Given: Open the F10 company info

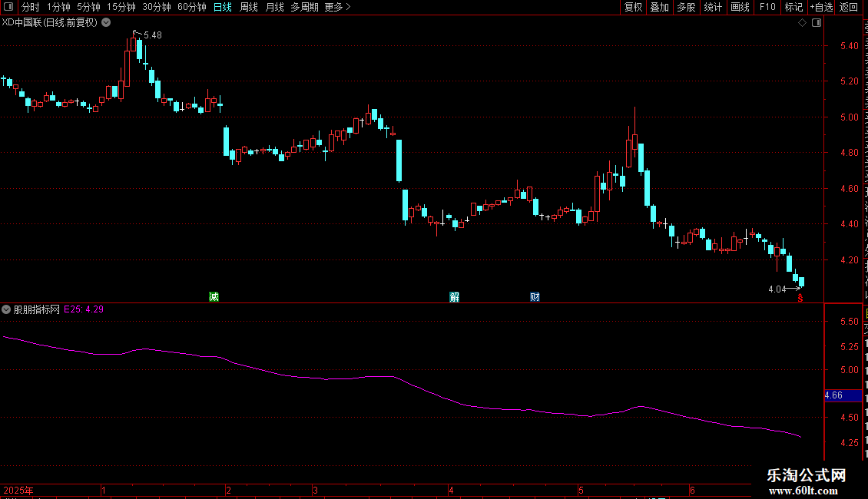Looking at the screenshot, I should (767, 7).
